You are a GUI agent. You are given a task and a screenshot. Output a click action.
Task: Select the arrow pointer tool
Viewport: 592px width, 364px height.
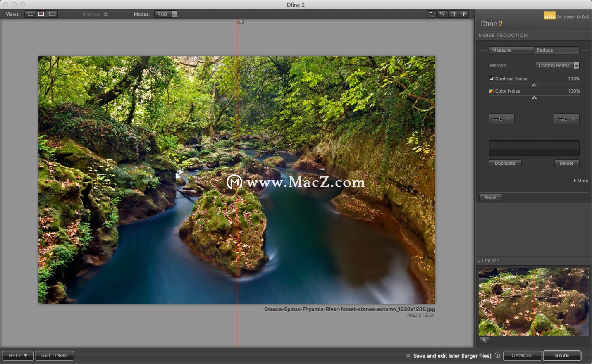[x=432, y=14]
